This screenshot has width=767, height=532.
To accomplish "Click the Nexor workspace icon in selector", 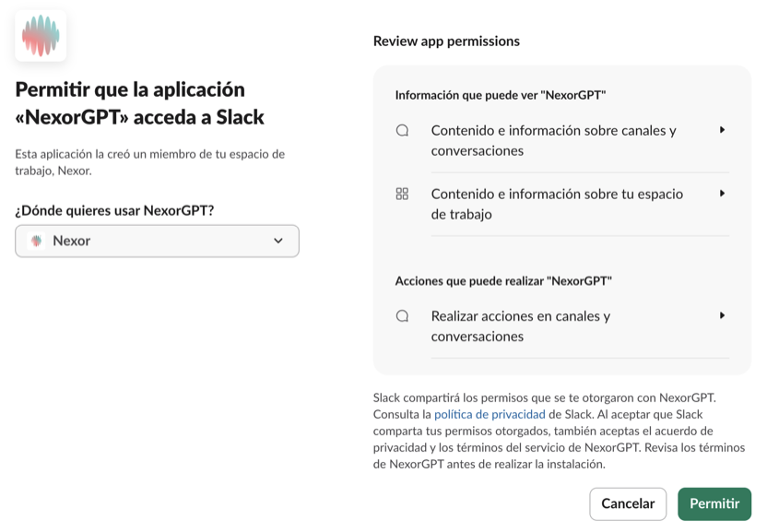I will coord(36,241).
